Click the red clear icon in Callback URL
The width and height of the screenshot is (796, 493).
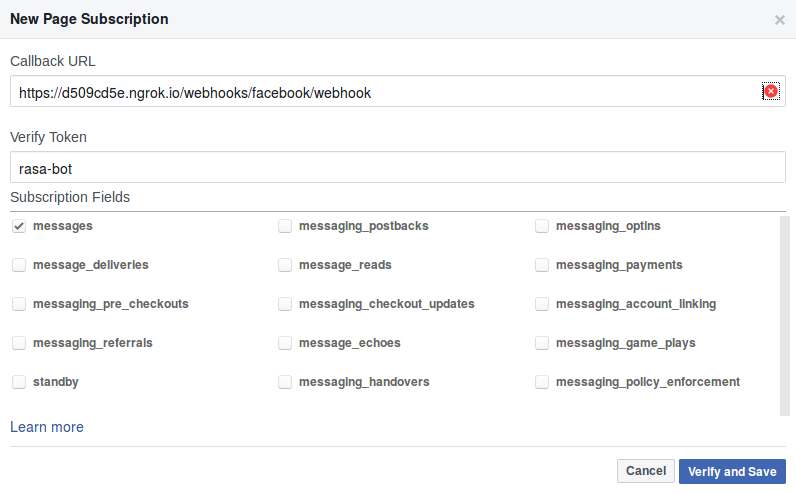pos(771,92)
